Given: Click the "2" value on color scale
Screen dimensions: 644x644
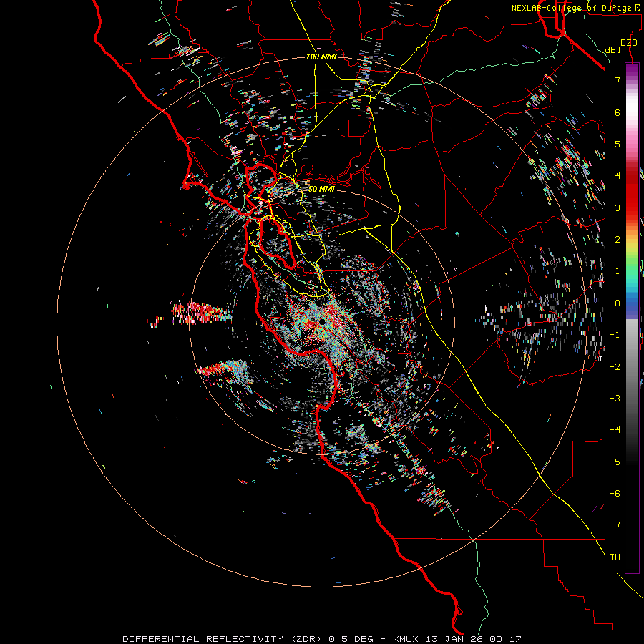Looking at the screenshot, I should (x=618, y=240).
